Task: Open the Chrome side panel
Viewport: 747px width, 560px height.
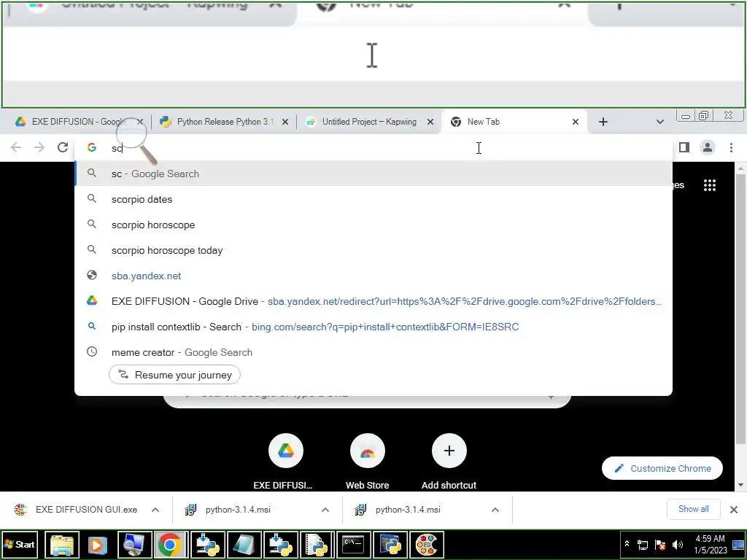Action: click(684, 147)
